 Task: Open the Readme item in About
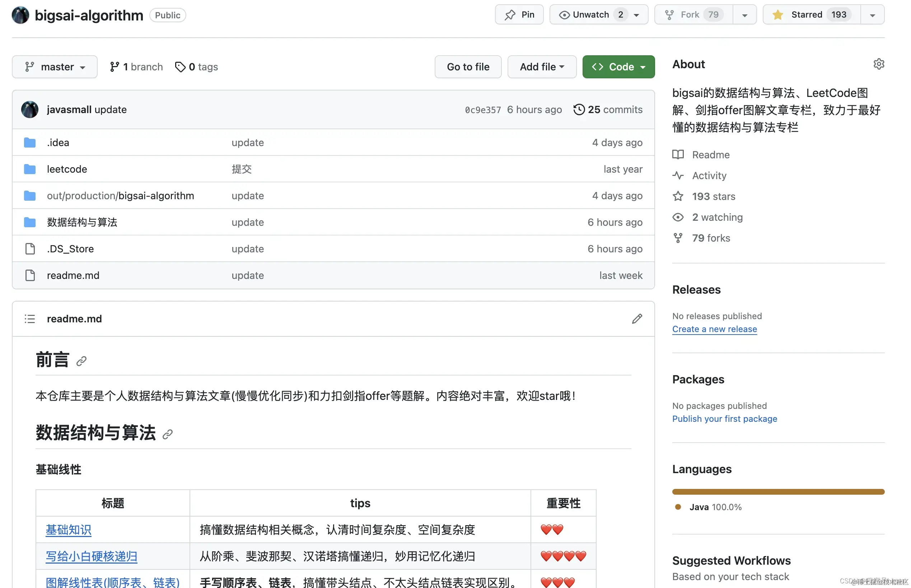pos(710,155)
